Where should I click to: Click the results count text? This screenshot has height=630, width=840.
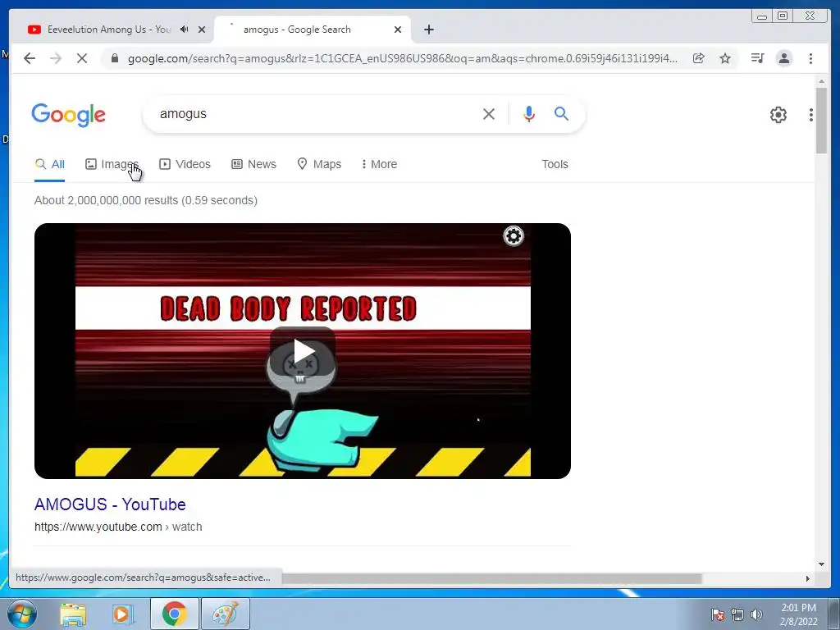click(146, 200)
